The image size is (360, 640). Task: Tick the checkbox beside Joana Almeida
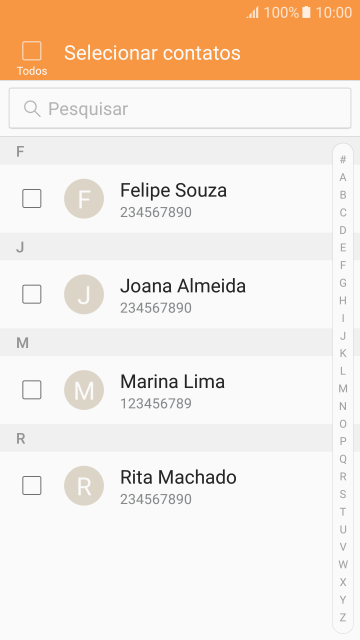click(x=32, y=294)
